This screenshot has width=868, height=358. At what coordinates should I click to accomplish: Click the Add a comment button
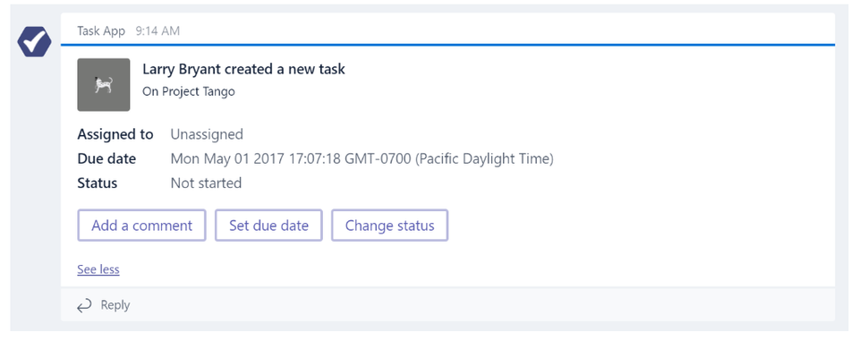click(x=141, y=226)
